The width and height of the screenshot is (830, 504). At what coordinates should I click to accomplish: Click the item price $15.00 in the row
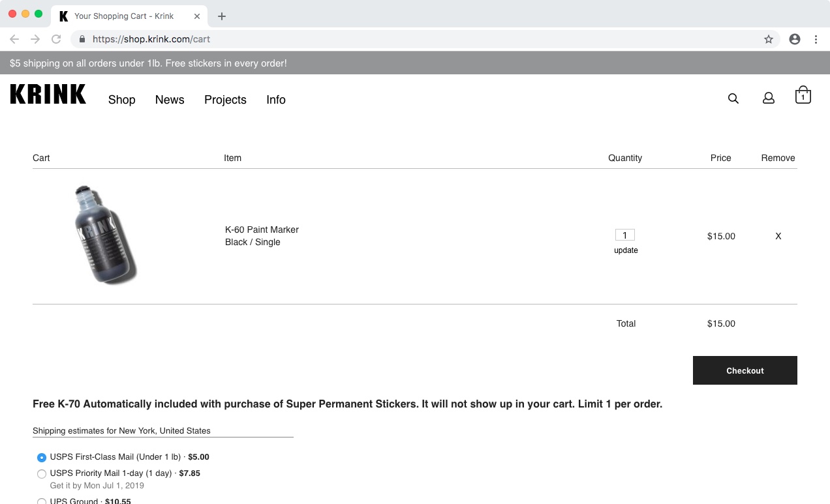tap(721, 236)
